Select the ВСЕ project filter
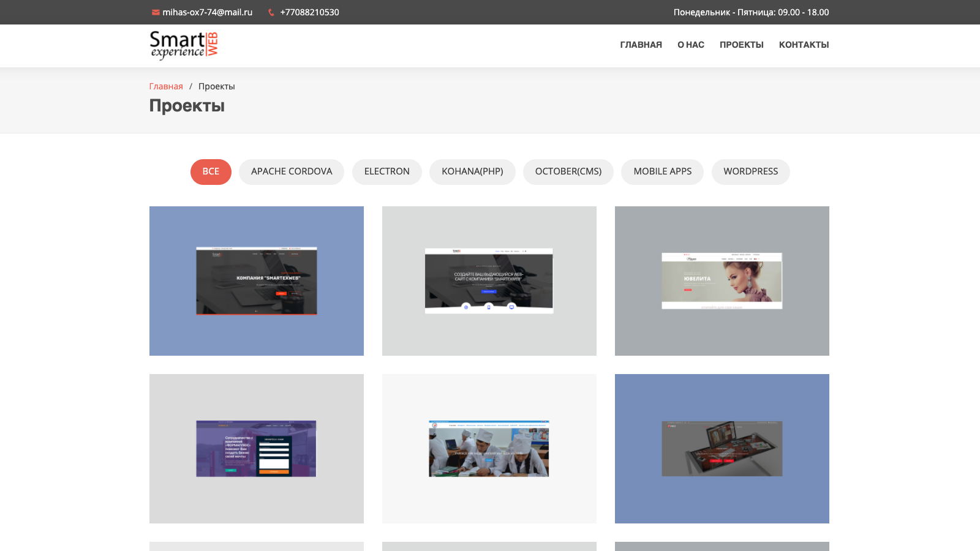The width and height of the screenshot is (980, 551). pyautogui.click(x=211, y=171)
